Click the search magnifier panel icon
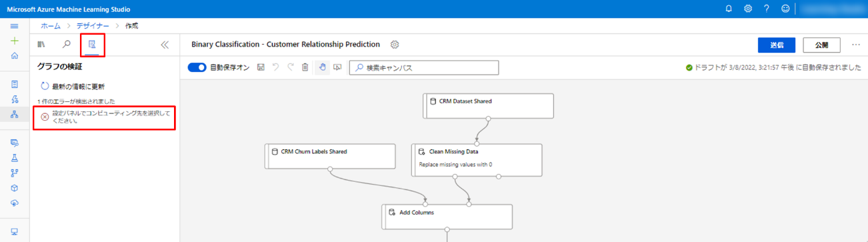 click(x=66, y=45)
